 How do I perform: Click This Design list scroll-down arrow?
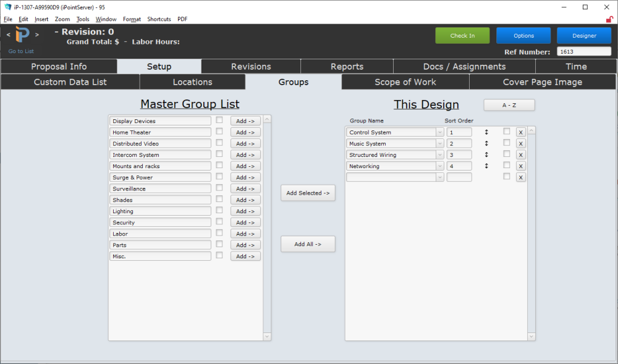pyautogui.click(x=531, y=336)
